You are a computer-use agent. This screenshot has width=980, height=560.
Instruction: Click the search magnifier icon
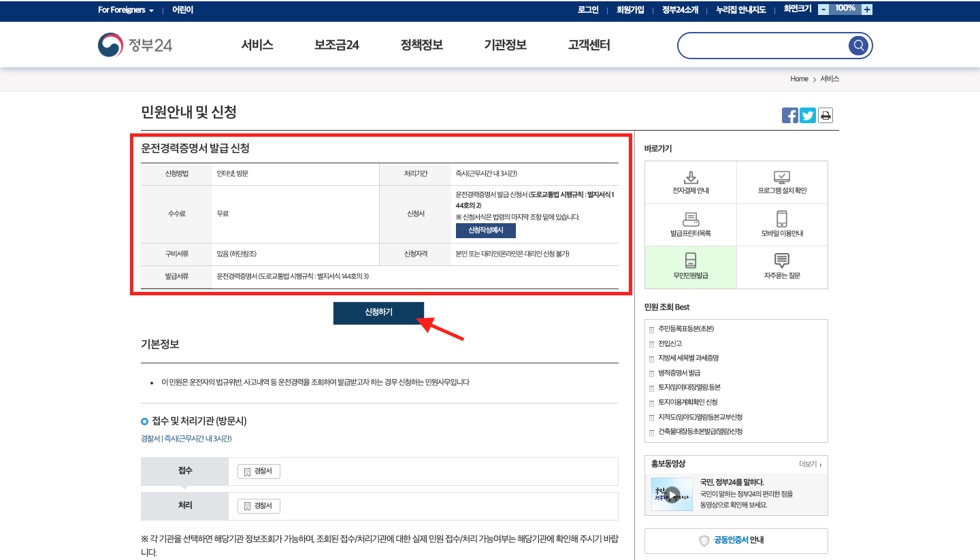(x=858, y=45)
